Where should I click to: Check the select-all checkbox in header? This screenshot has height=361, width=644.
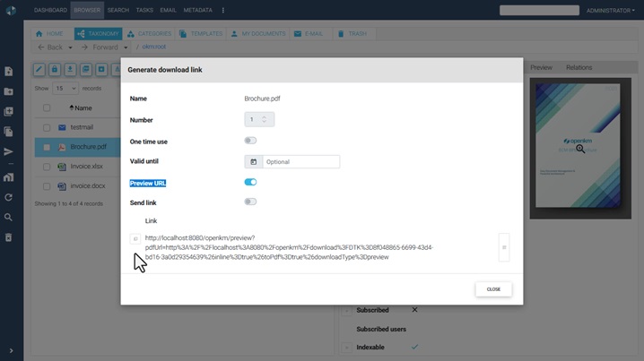(x=47, y=107)
